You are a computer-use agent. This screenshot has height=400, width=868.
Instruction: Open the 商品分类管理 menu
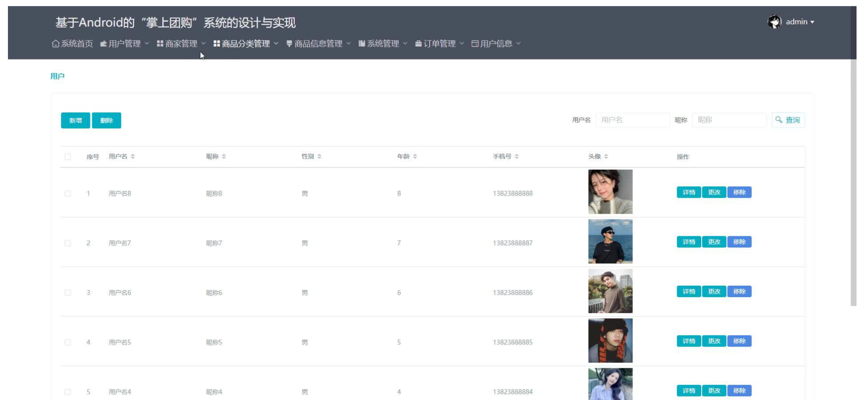246,44
